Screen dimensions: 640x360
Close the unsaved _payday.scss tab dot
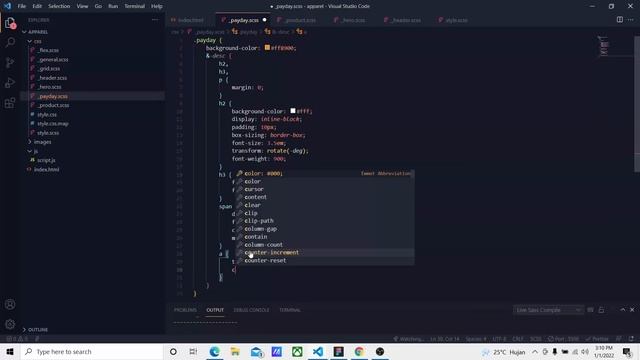(264, 20)
